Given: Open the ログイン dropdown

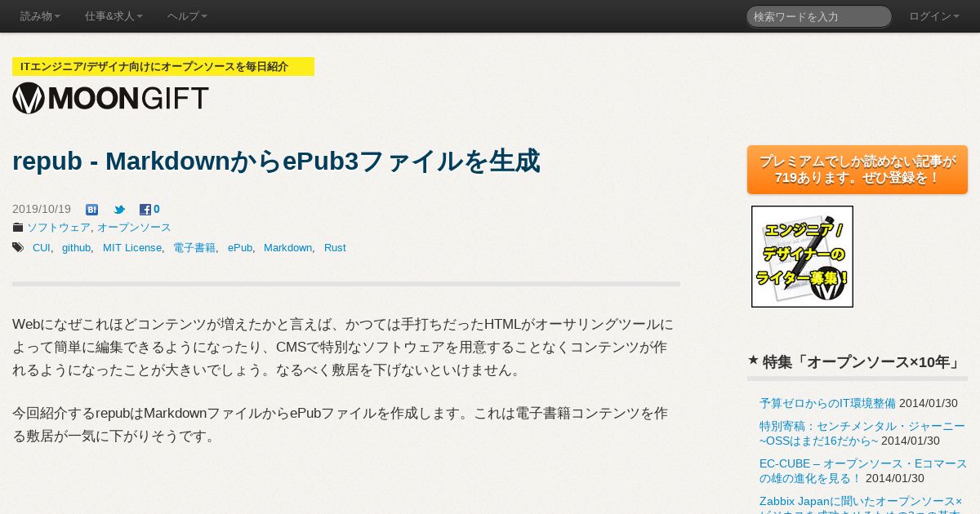Looking at the screenshot, I should (933, 16).
